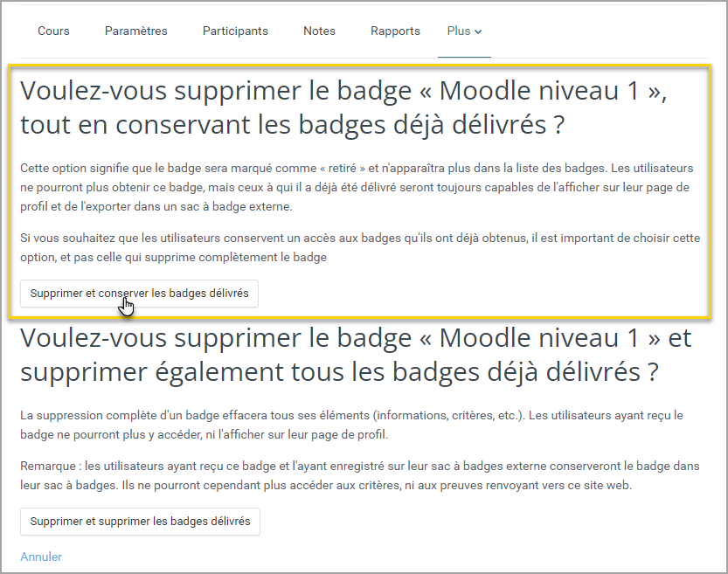This screenshot has height=574, width=728.
Task: Click heading 'supprimer également tous les badges'
Action: click(x=356, y=355)
